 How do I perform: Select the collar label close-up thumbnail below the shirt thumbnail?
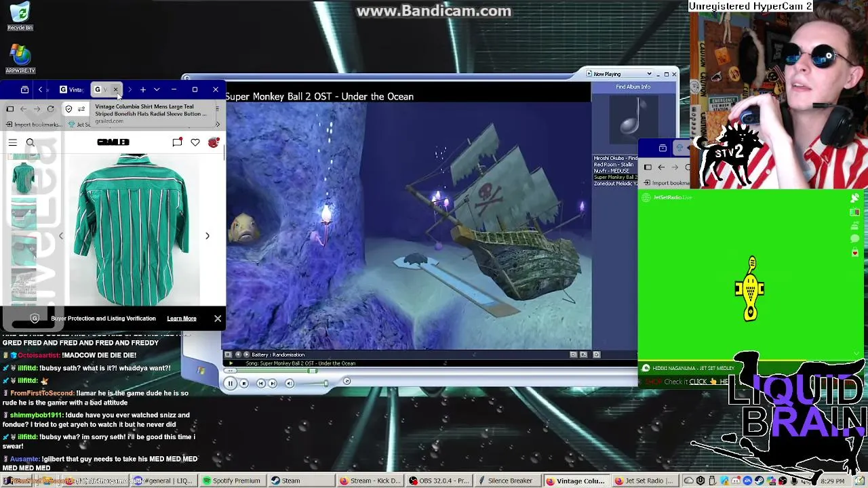pos(24,213)
